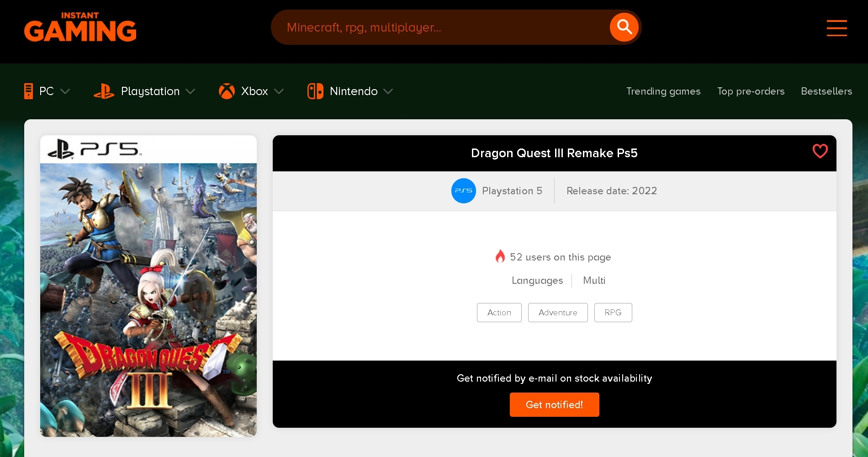
Task: Open Trending games
Action: (663, 91)
